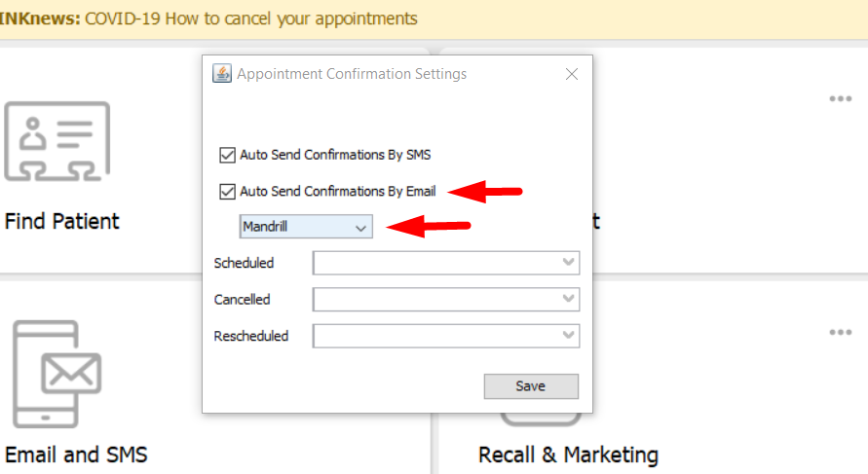Open the Find Patient tile label
868x474 pixels.
point(62,221)
